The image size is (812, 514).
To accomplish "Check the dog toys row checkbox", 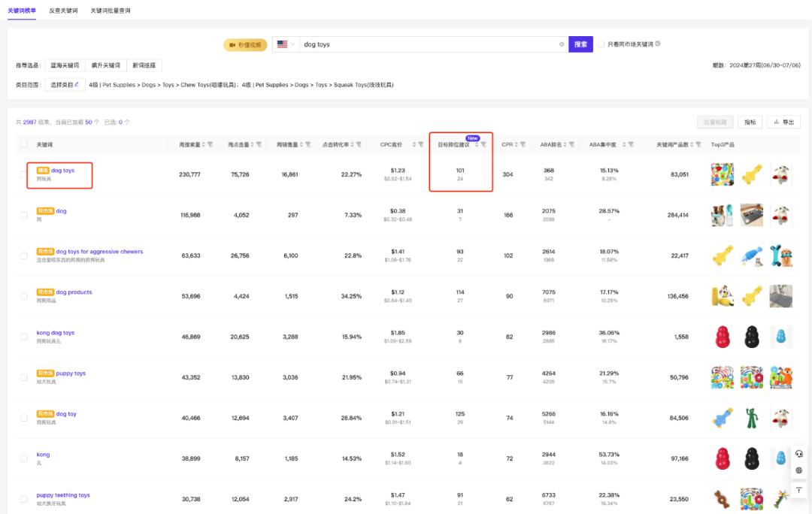I will (24, 174).
